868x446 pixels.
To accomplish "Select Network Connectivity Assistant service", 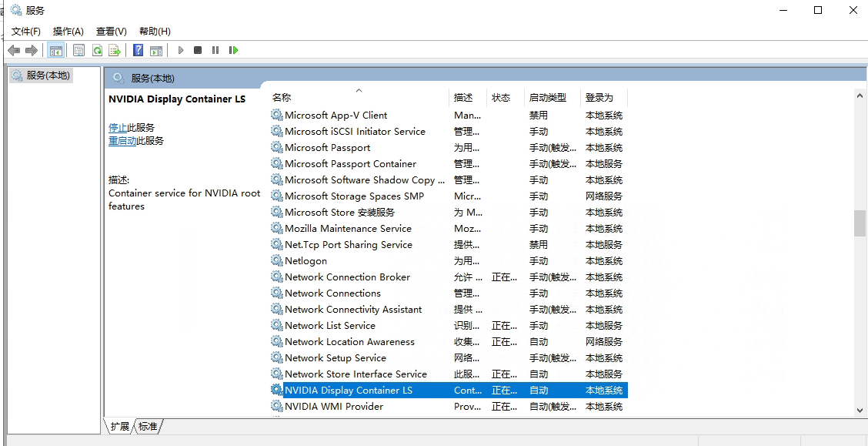I will pos(449,309).
